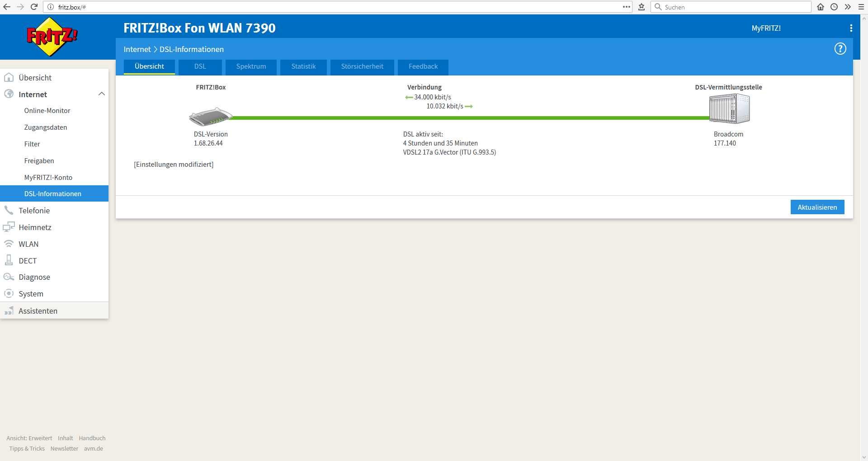Open Tipps & Tricks footer link
868x461 pixels.
click(x=27, y=448)
